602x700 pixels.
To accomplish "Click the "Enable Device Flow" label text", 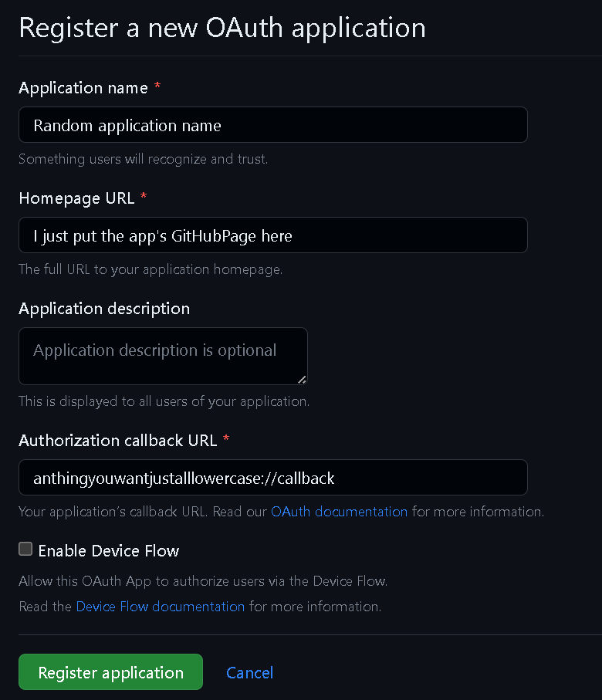I will (108, 551).
